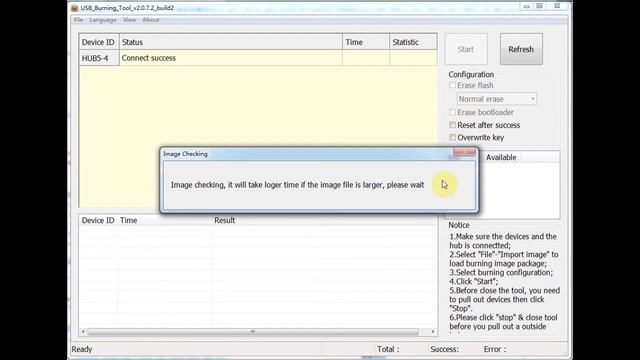
Task: Open the Language menu
Action: (x=103, y=20)
